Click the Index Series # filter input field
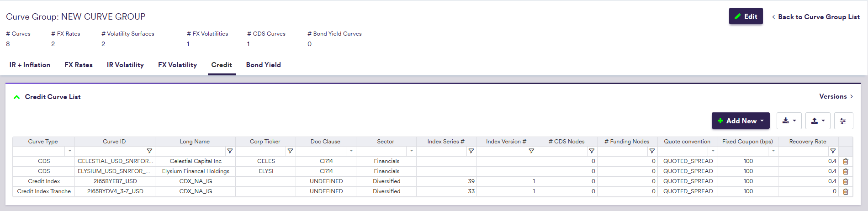 pyautogui.click(x=441, y=151)
